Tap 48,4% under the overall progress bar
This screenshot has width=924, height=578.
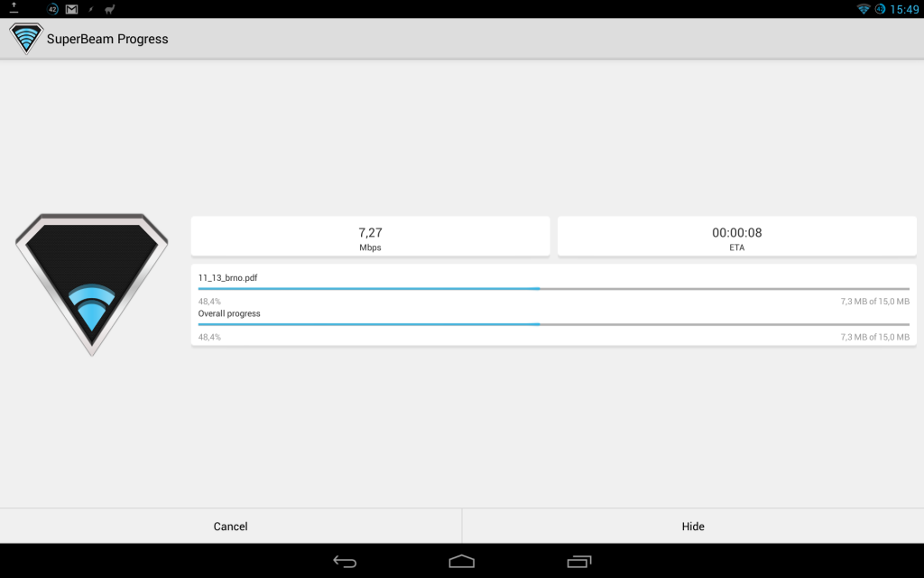(x=209, y=338)
